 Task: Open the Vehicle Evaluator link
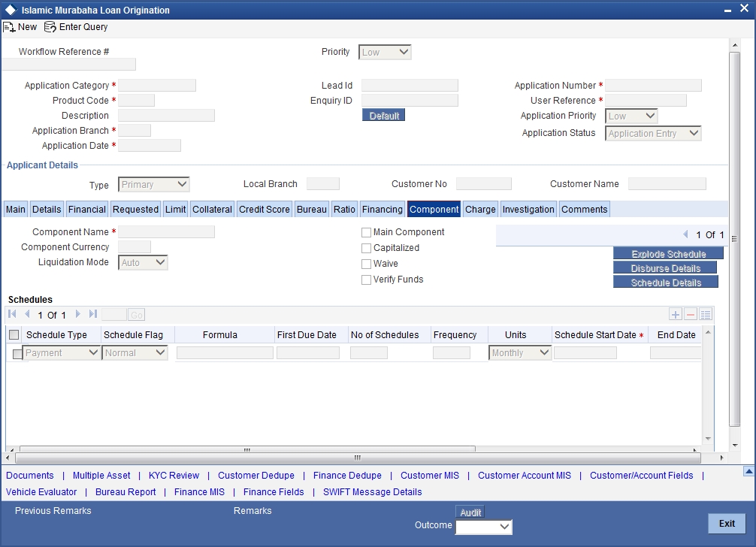pyautogui.click(x=41, y=491)
